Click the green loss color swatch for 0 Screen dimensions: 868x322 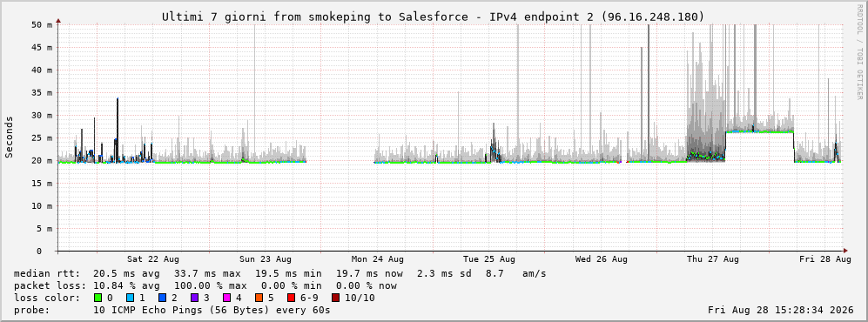(98, 299)
